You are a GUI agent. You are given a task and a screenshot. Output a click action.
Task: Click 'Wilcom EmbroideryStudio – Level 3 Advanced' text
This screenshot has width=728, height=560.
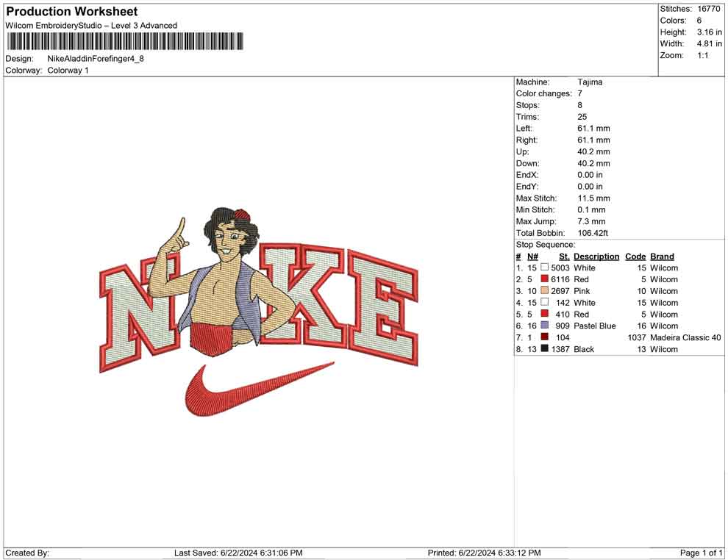click(x=91, y=26)
